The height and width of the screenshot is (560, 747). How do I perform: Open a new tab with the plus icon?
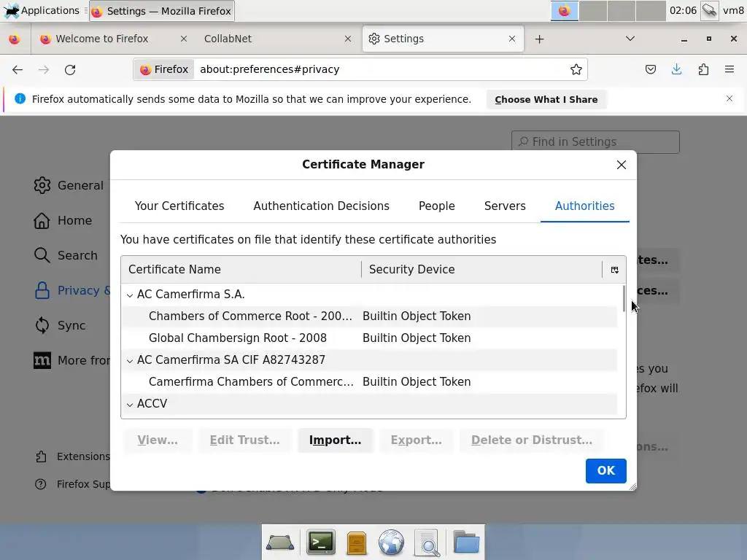[x=539, y=39]
